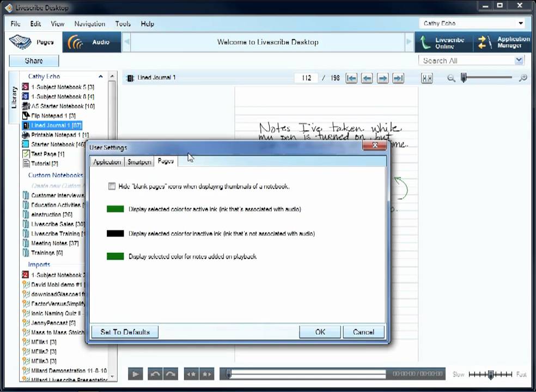Image resolution: width=536 pixels, height=392 pixels.
Task: Select the Pages settings tab
Action: click(x=166, y=161)
